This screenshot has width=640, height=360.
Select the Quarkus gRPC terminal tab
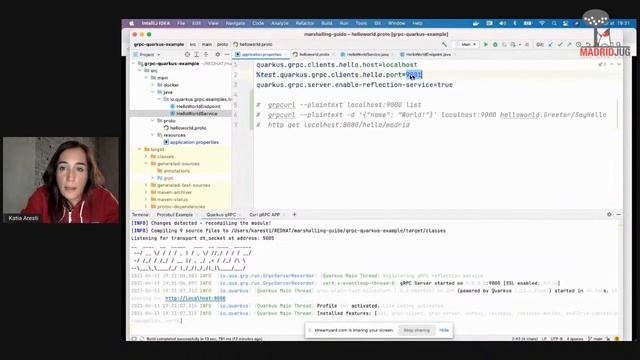[x=221, y=215]
